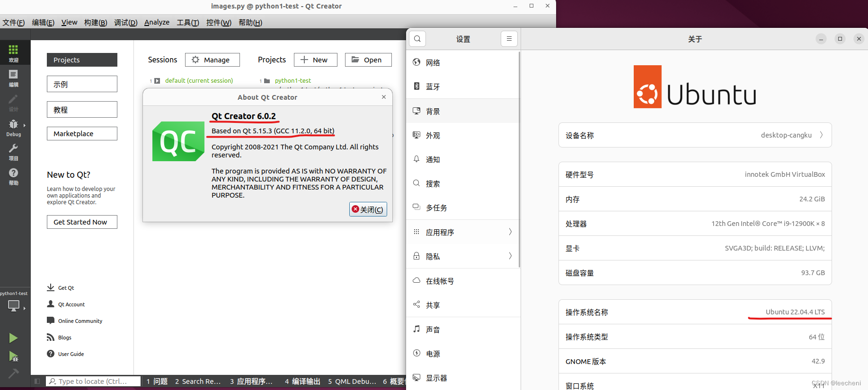The height and width of the screenshot is (390, 868).
Task: Open 工具(T) menu in Qt Creator
Action: tap(188, 22)
